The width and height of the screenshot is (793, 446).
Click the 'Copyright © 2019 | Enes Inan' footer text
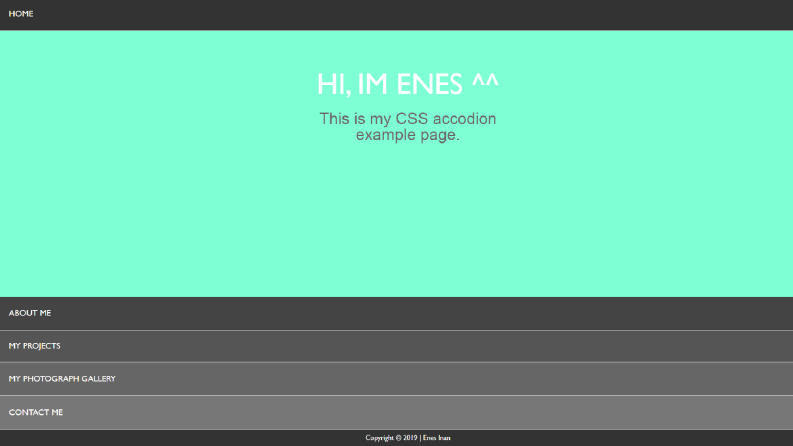(408, 438)
